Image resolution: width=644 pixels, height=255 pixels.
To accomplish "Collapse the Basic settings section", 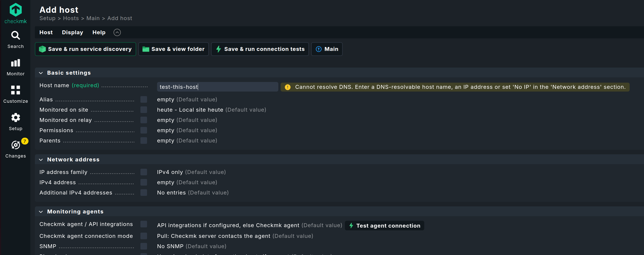I will tap(41, 73).
